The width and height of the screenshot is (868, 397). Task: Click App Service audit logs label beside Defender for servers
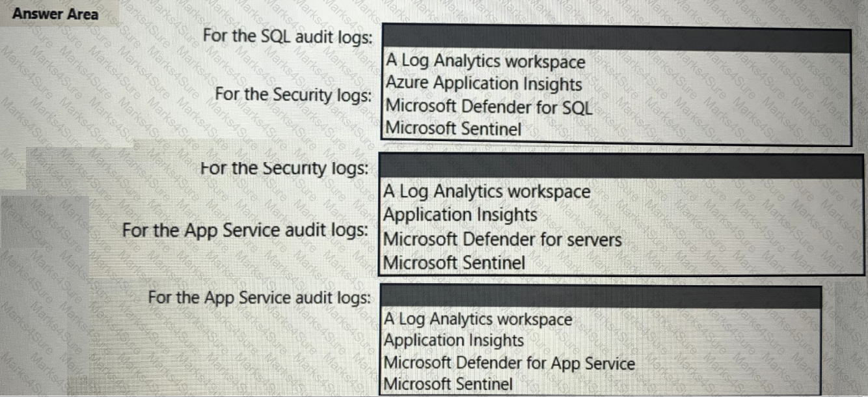[245, 230]
